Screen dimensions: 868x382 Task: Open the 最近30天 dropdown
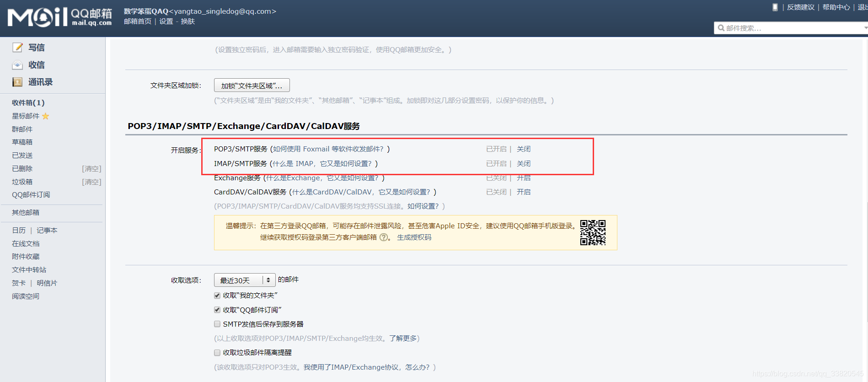[x=245, y=280]
